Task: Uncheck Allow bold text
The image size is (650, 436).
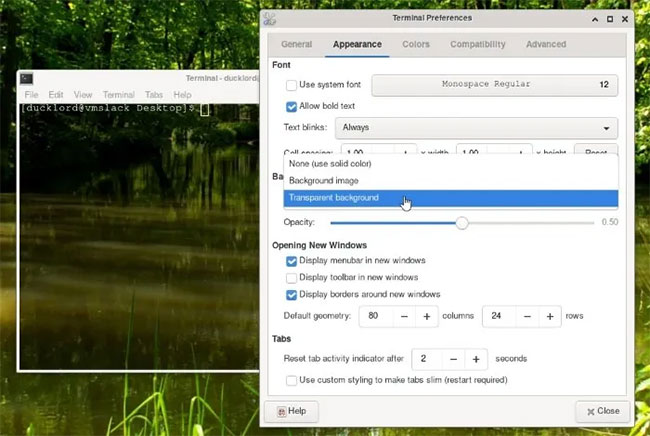Action: (x=291, y=107)
